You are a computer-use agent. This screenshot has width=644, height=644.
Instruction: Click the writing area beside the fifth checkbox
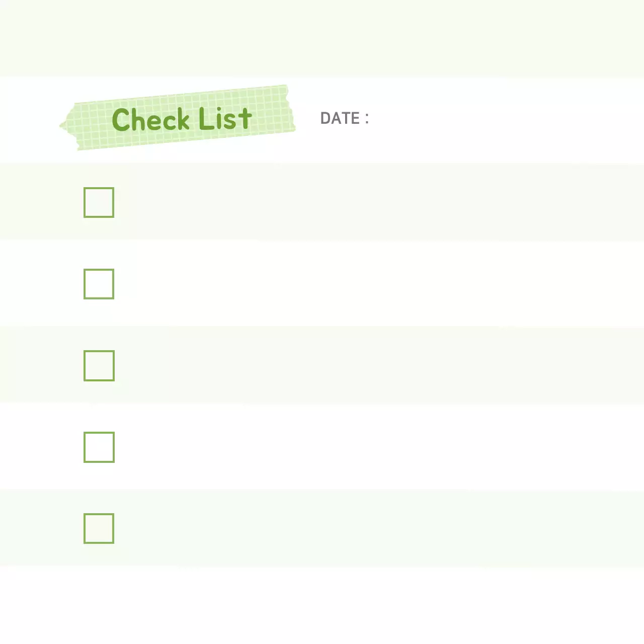pyautogui.click(x=352, y=528)
